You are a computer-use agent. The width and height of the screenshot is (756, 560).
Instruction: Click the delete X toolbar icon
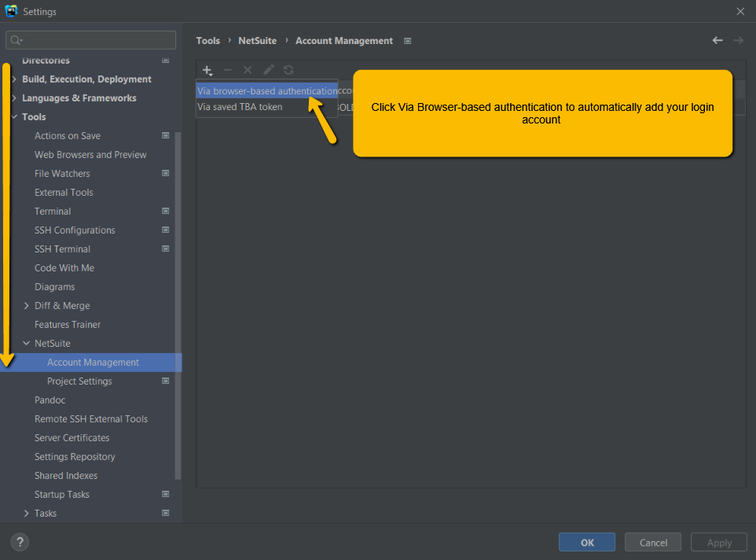pos(248,71)
